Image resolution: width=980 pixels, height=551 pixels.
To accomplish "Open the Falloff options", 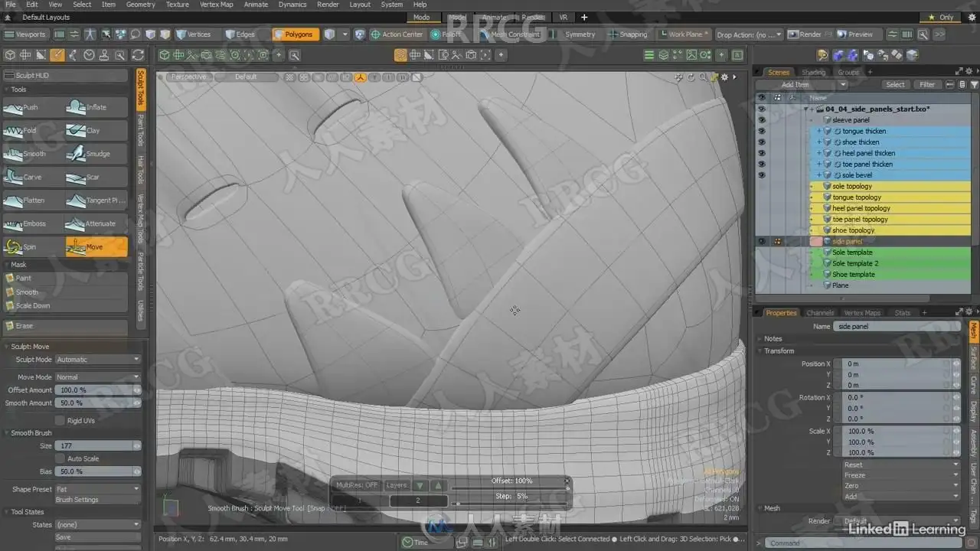I will pos(446,34).
